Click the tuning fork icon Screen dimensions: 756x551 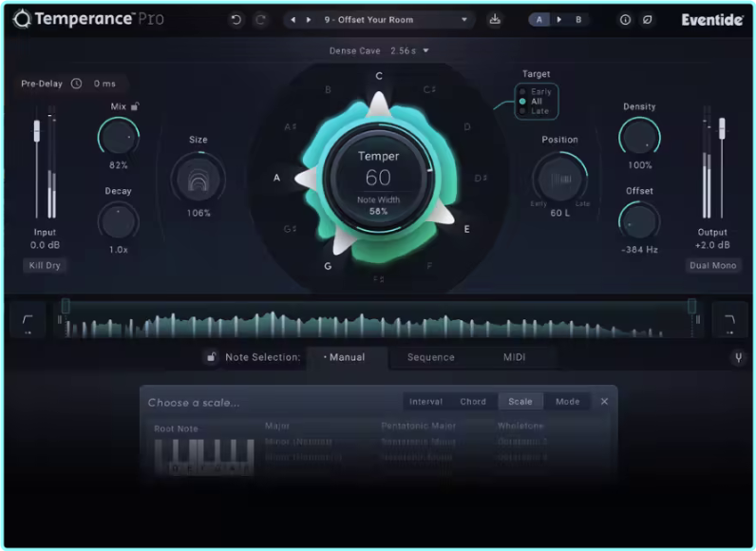click(737, 358)
